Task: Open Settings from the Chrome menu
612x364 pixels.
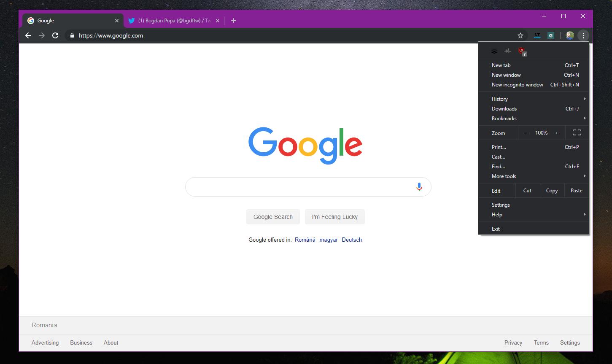Action: (x=501, y=205)
